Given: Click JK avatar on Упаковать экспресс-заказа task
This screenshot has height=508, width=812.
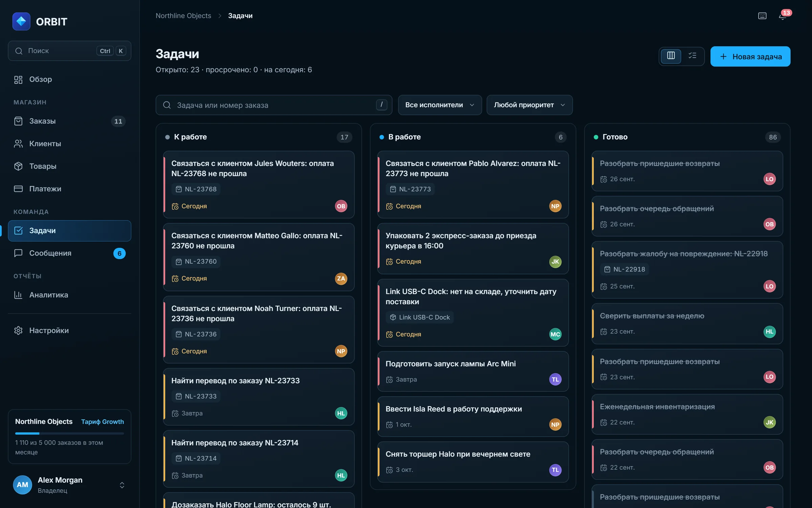Looking at the screenshot, I should pos(555,261).
